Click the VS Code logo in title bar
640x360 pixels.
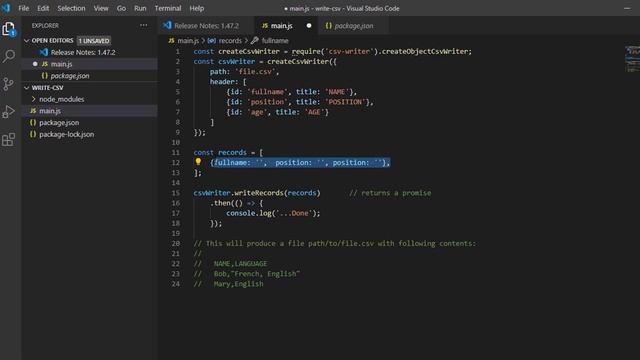(x=6, y=8)
